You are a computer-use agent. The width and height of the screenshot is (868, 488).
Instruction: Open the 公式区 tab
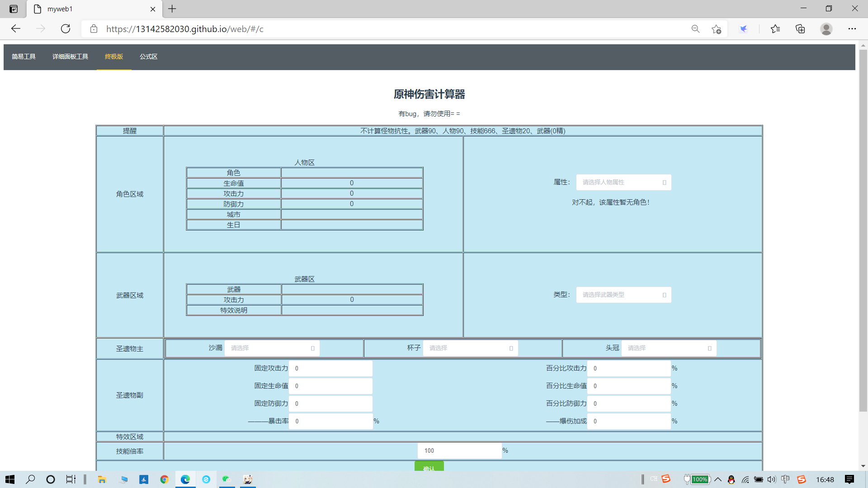coord(148,56)
